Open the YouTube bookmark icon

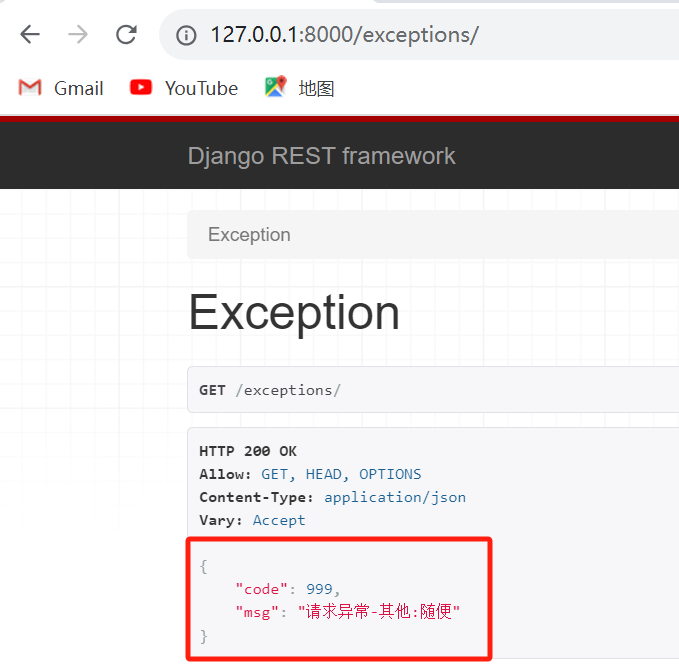[141, 87]
